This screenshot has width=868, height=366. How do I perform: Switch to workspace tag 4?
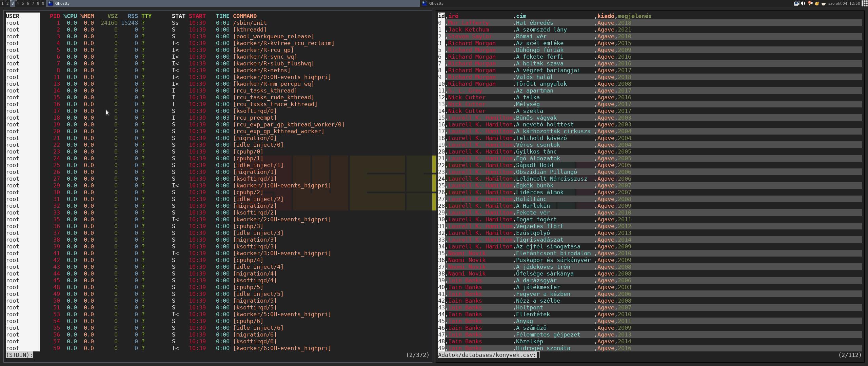click(18, 3)
